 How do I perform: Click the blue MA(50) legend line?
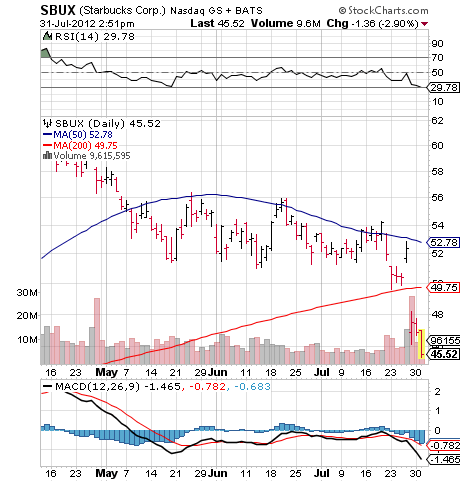coord(47,135)
